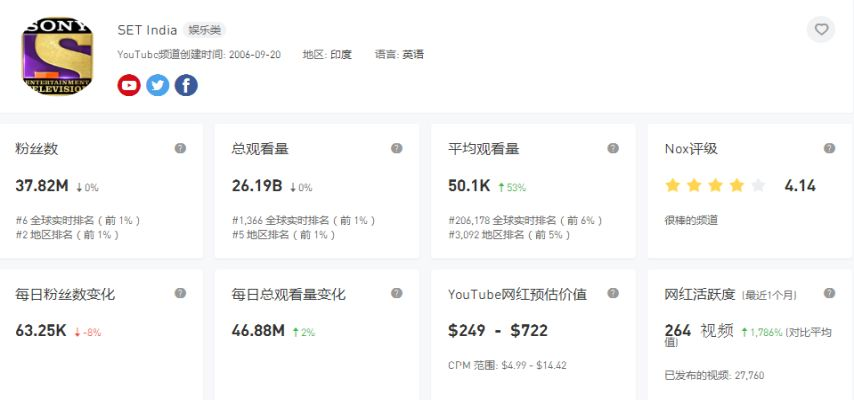Click the #3,092 地区排名 line
The image size is (854, 401).
(x=510, y=235)
